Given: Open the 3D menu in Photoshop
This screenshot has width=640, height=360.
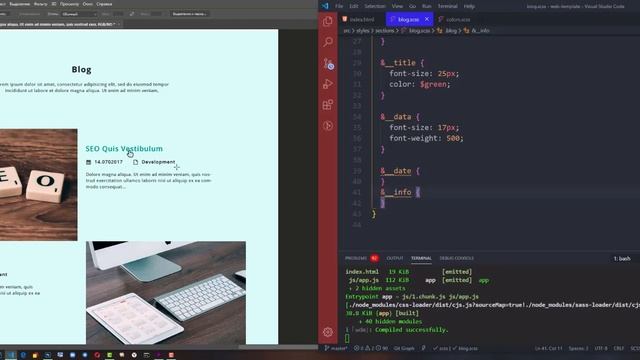Looking at the screenshot, I should pos(54,4).
